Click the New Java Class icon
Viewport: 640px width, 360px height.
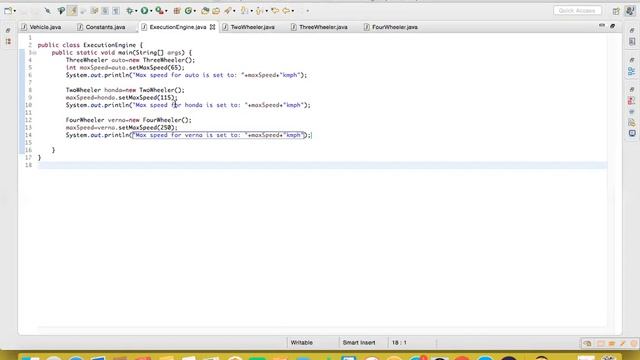tap(188, 11)
